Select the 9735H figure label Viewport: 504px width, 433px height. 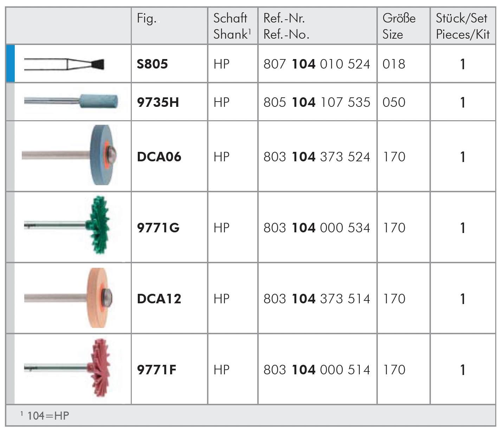pos(158,102)
